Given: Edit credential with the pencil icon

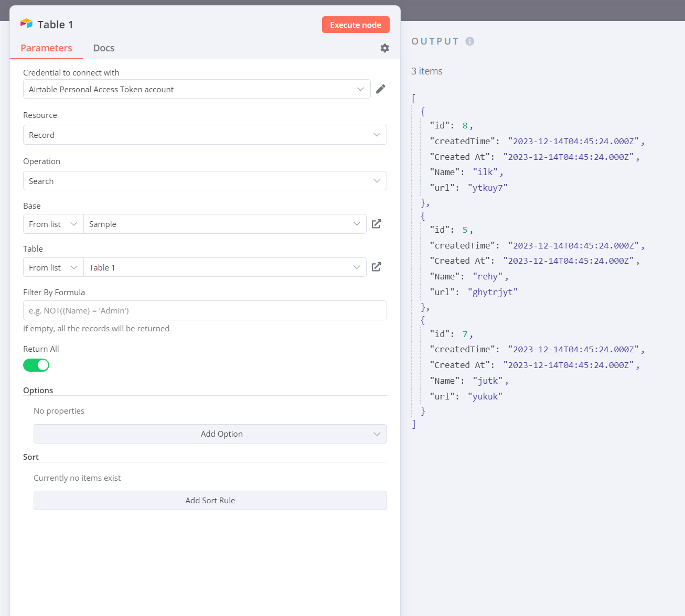Looking at the screenshot, I should (381, 89).
